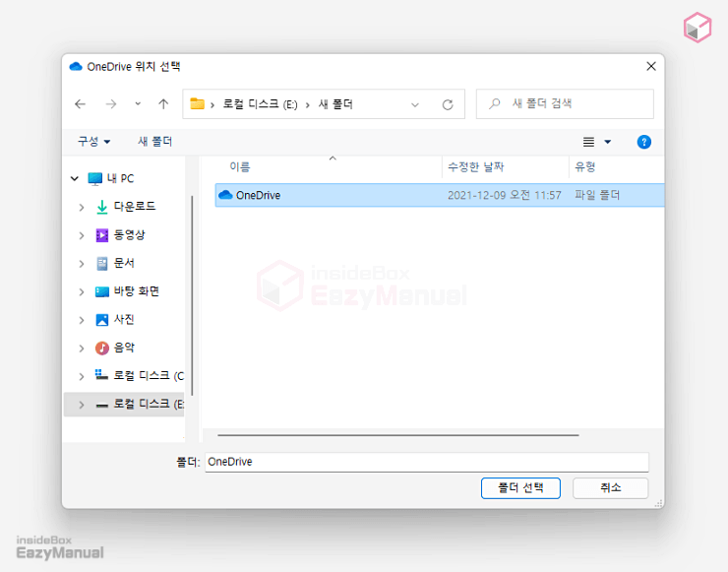Confirm with 폴더 선택 button
The height and width of the screenshot is (572, 728).
click(520, 488)
